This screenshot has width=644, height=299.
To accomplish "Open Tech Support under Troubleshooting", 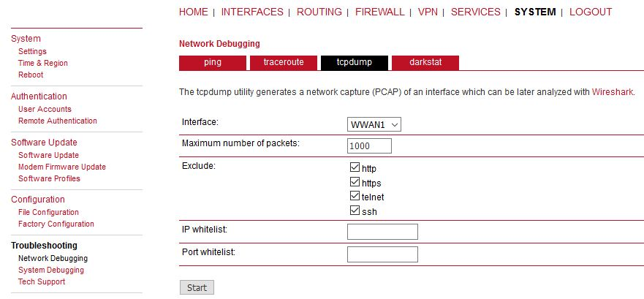I will pos(42,281).
